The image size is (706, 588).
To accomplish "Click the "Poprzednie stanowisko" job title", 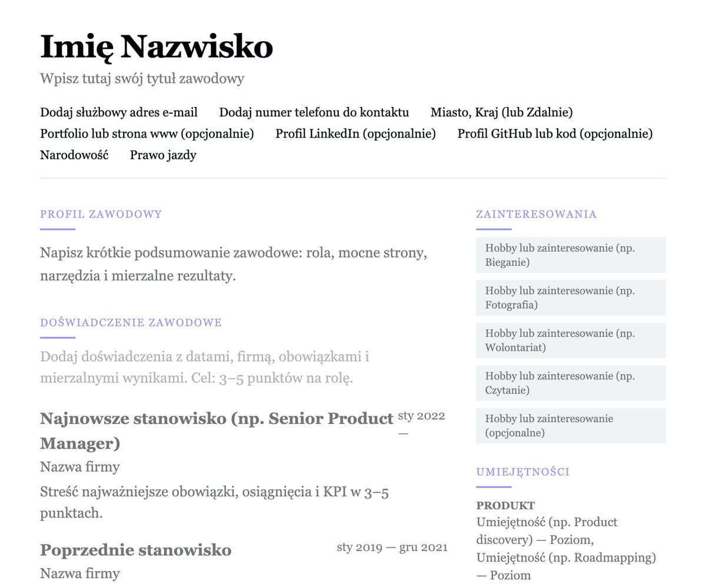I will tap(135, 550).
